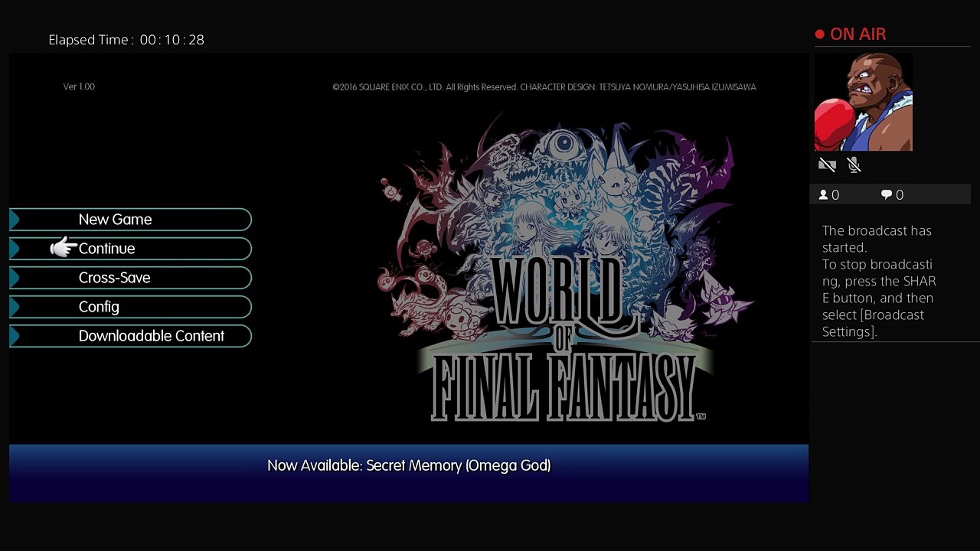
Task: Click the Elapsed Time readout
Action: [x=126, y=40]
